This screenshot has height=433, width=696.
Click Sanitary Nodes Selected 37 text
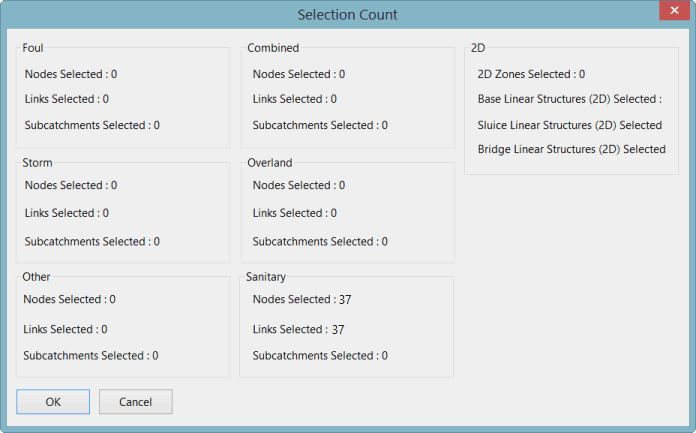pyautogui.click(x=302, y=299)
